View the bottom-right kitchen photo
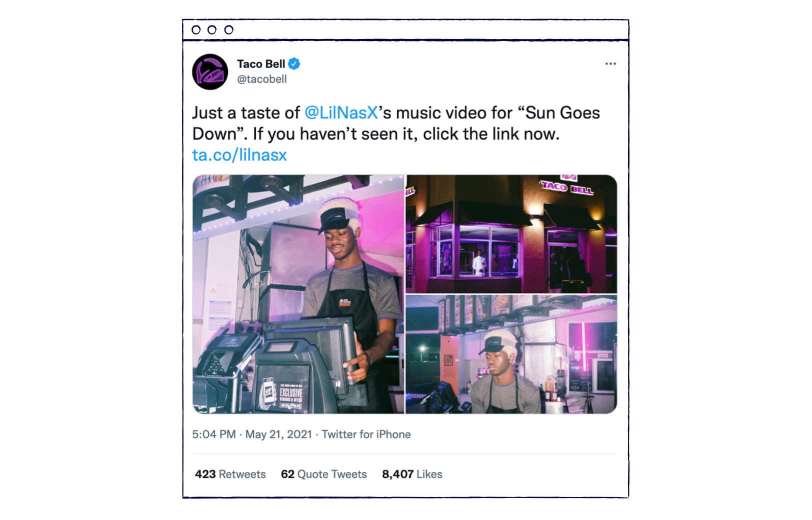 point(511,354)
